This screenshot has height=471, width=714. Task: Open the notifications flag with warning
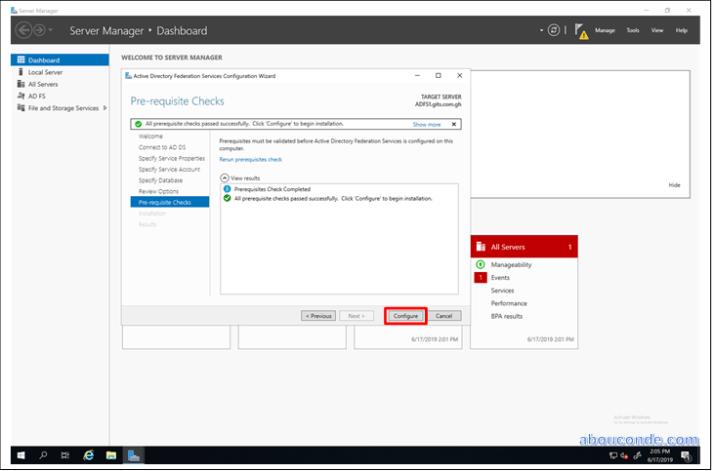[580, 30]
